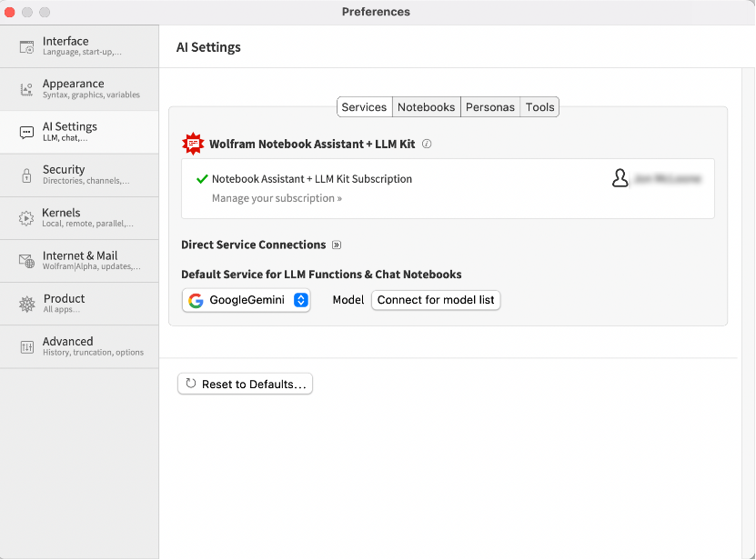Open the Personas tab
This screenshot has width=756, height=560.
tap(490, 107)
